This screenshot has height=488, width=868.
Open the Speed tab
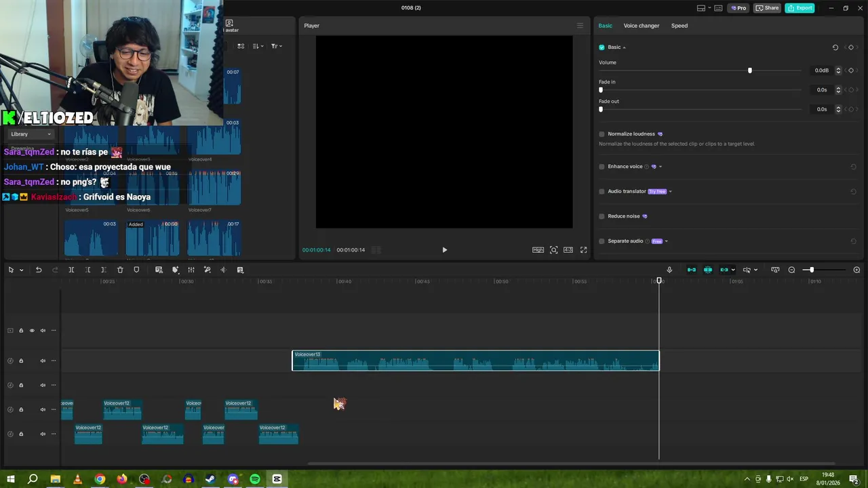[679, 26]
